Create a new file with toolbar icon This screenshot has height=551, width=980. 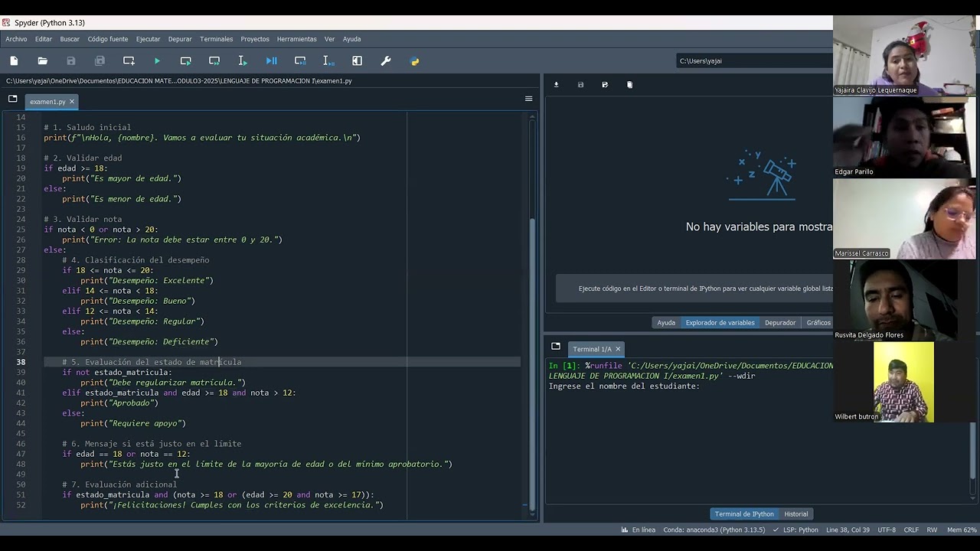pos(14,61)
